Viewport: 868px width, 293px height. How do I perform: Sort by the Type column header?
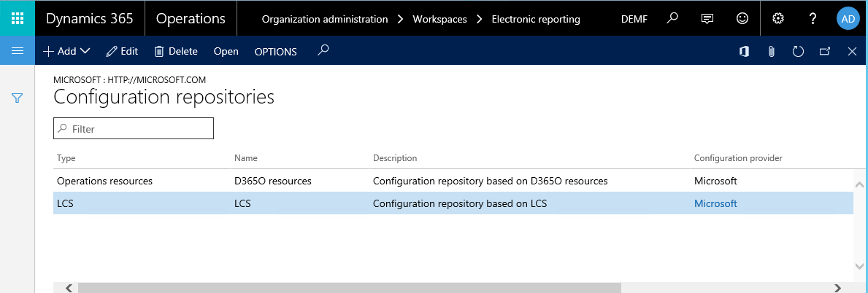click(x=66, y=158)
